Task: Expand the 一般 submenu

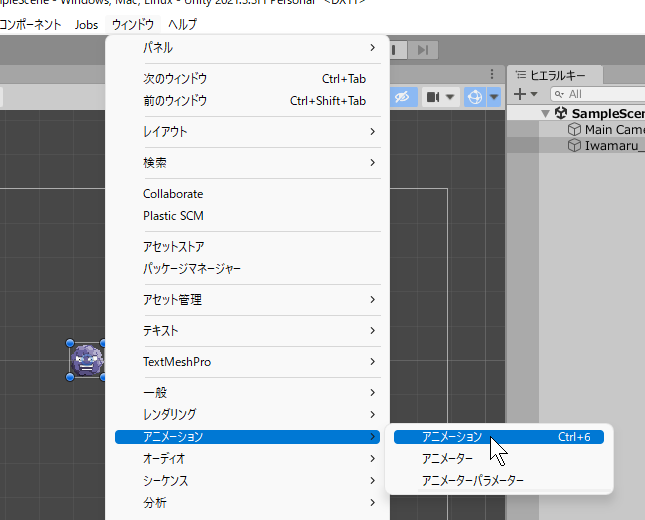Action: click(x=247, y=393)
